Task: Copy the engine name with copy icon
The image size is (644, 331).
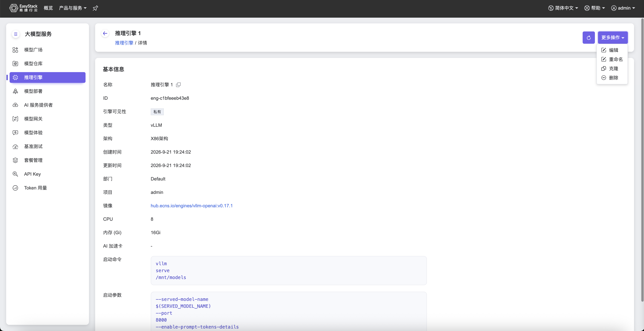Action: pyautogui.click(x=178, y=85)
